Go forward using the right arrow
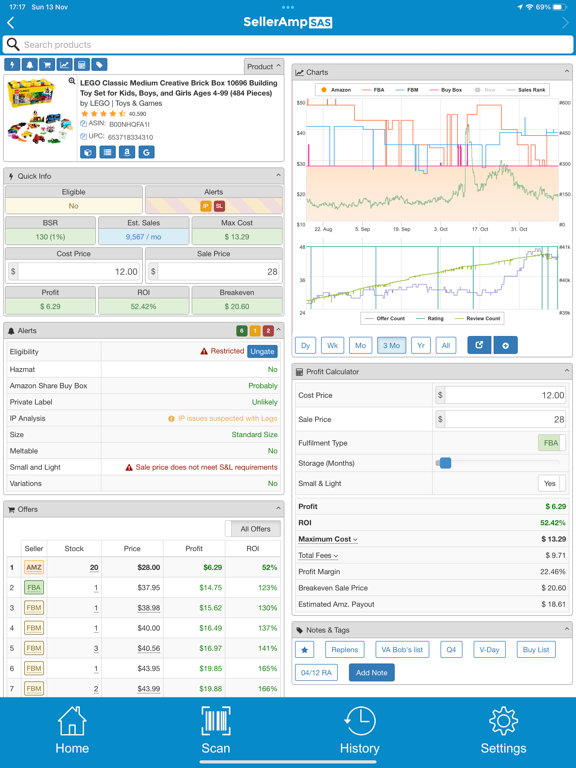Viewport: 576px width, 768px height. tap(565, 23)
